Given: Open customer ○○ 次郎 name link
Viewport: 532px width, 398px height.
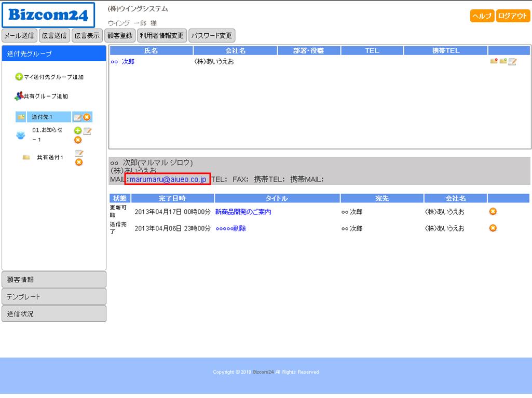Looking at the screenshot, I should pyautogui.click(x=122, y=62).
